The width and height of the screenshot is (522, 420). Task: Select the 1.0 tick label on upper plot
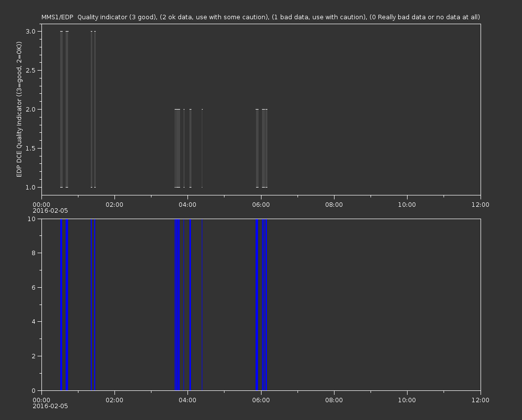(x=31, y=187)
